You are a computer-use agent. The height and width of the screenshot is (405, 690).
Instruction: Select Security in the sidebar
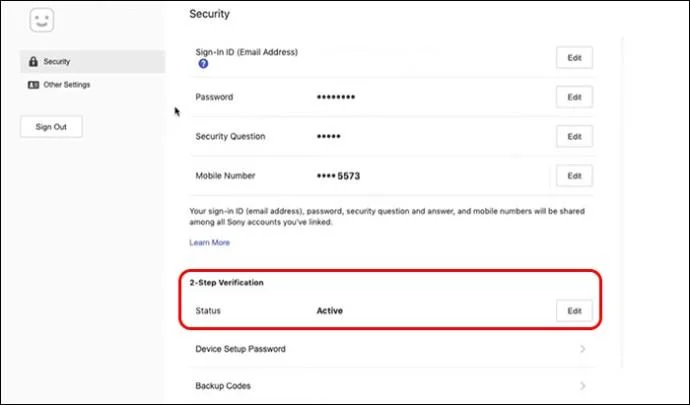[57, 62]
